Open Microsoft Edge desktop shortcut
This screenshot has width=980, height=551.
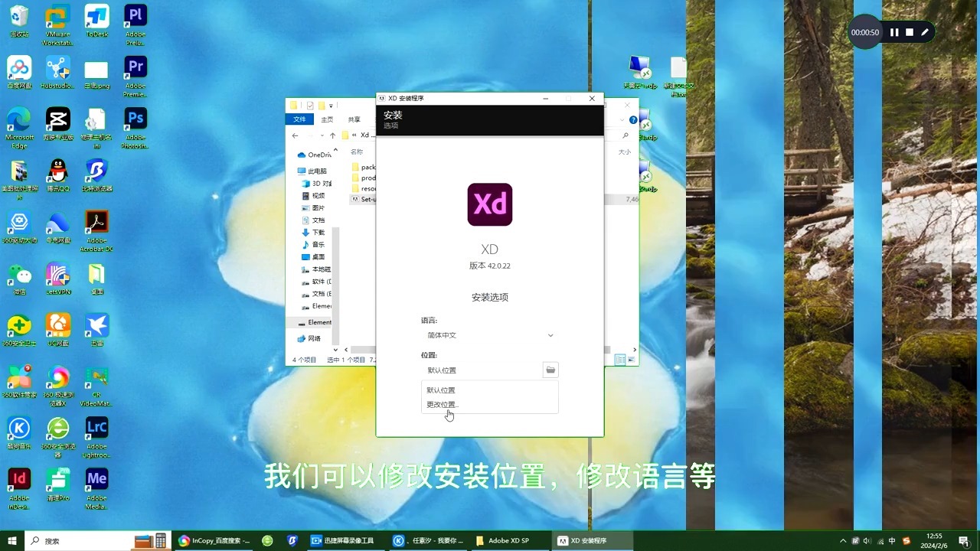coord(19,128)
